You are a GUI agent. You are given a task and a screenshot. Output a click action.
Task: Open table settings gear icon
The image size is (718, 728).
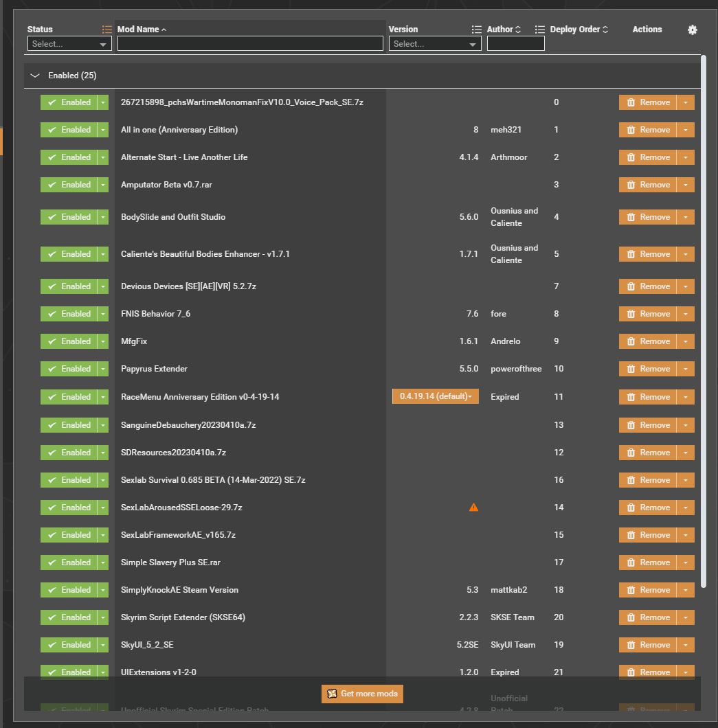(692, 30)
